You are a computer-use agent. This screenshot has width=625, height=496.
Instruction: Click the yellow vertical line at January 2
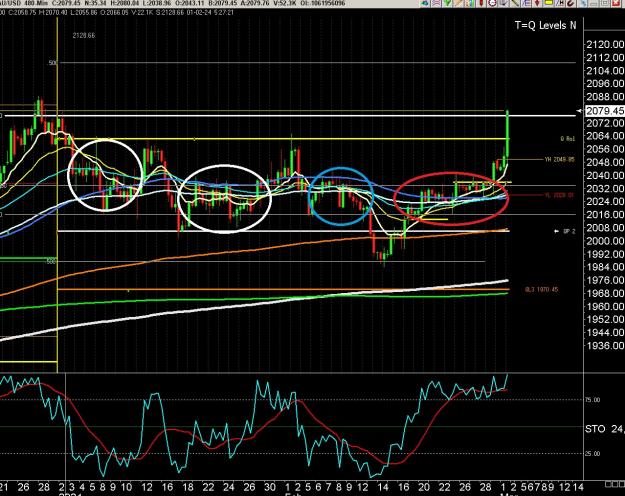(x=57, y=195)
